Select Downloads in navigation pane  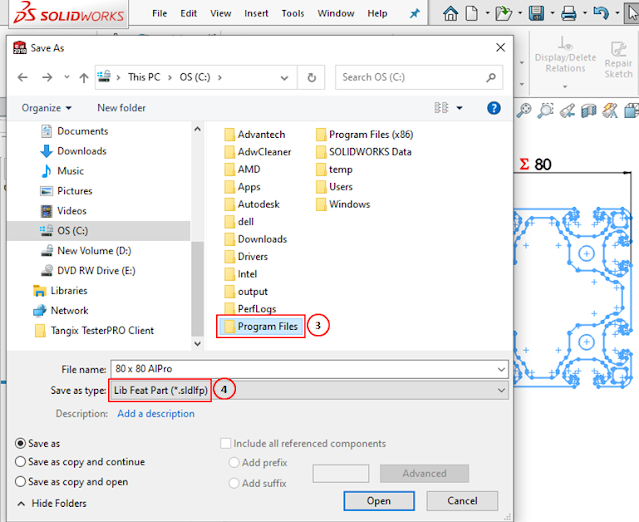[x=82, y=151]
